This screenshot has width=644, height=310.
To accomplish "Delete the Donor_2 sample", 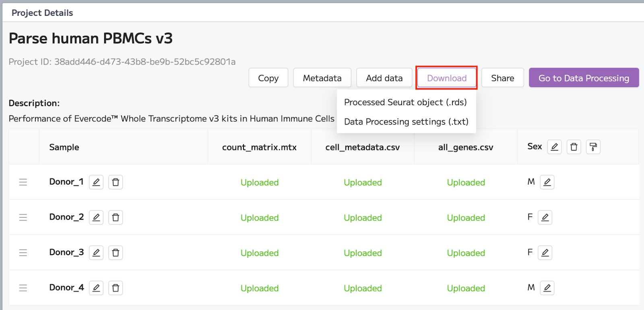I will (116, 217).
